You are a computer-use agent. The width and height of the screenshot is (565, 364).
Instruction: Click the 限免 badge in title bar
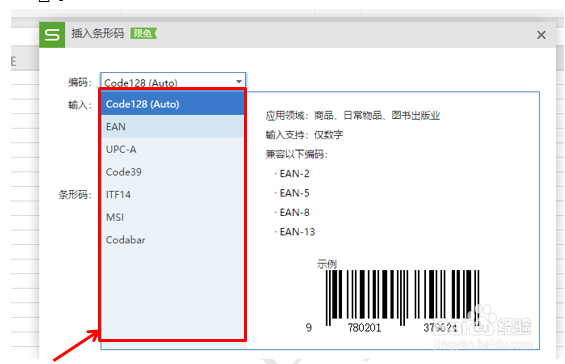[143, 34]
